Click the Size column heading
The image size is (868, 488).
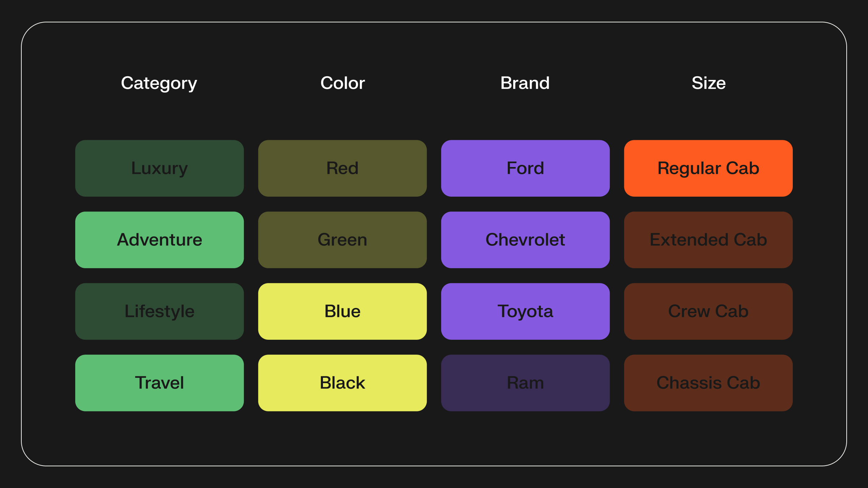pyautogui.click(x=709, y=83)
